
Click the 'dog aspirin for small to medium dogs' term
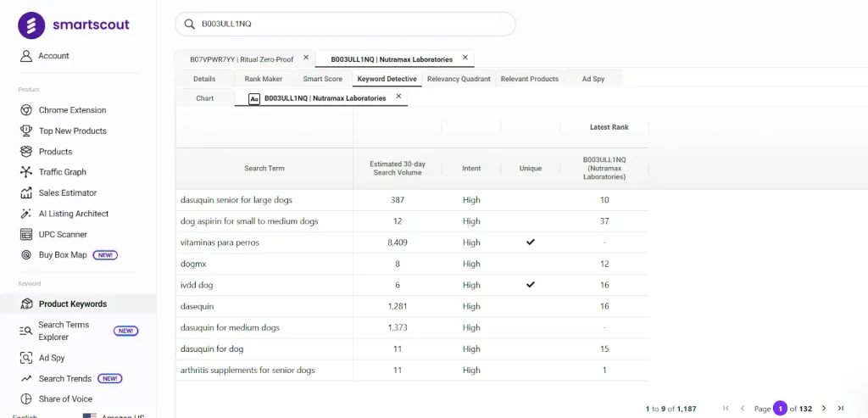coord(249,221)
